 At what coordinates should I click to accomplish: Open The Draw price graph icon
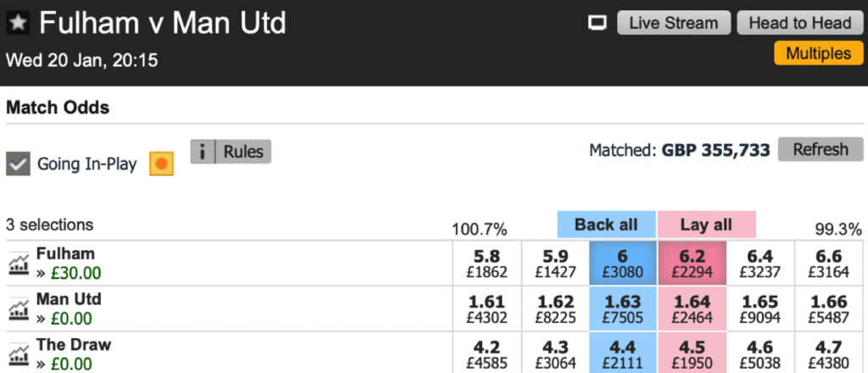point(19,354)
